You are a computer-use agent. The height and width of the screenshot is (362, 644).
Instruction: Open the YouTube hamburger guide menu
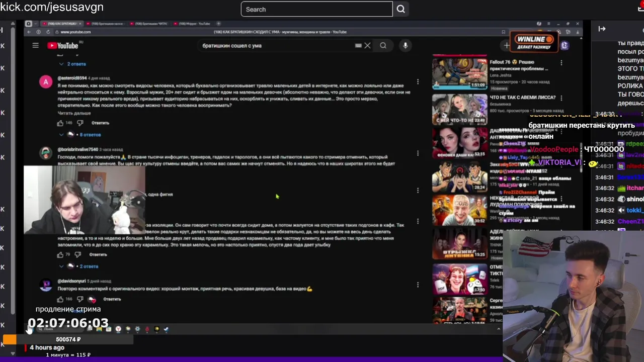(35, 45)
